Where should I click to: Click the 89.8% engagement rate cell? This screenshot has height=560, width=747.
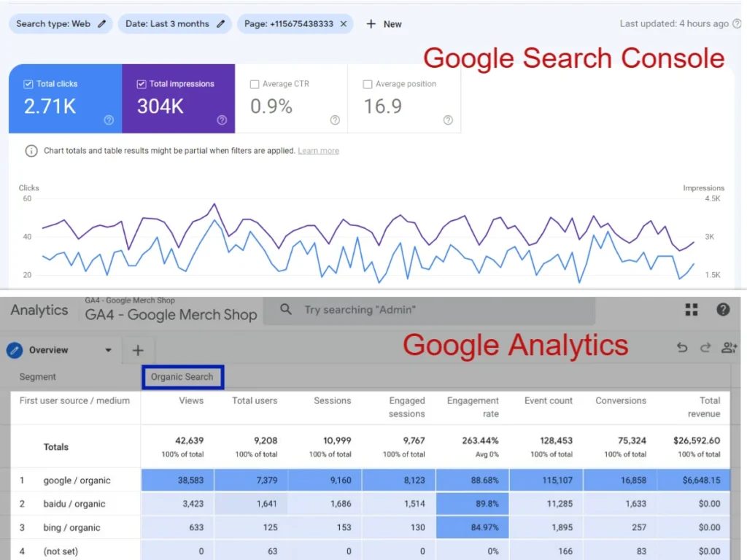[x=473, y=503]
